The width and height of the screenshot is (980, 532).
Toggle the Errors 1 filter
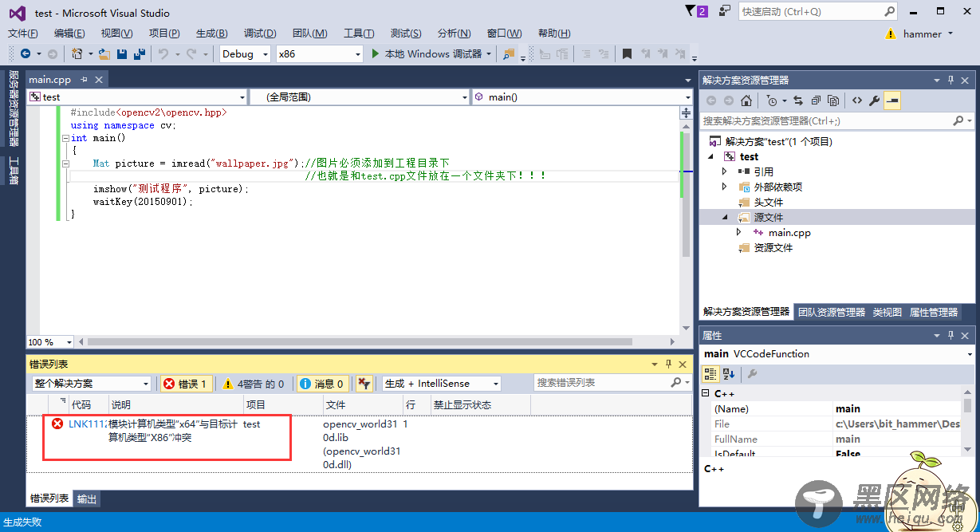tap(186, 384)
